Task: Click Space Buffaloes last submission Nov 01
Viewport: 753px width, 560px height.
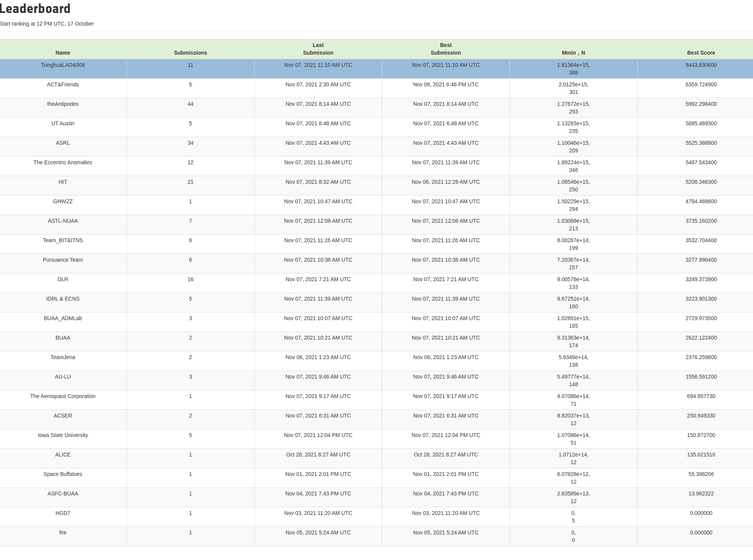Action: point(318,474)
